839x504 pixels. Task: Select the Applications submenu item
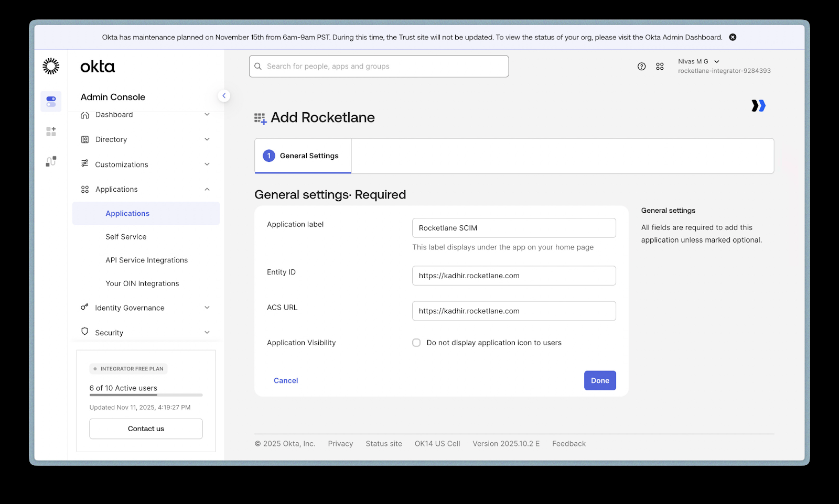[146, 213]
